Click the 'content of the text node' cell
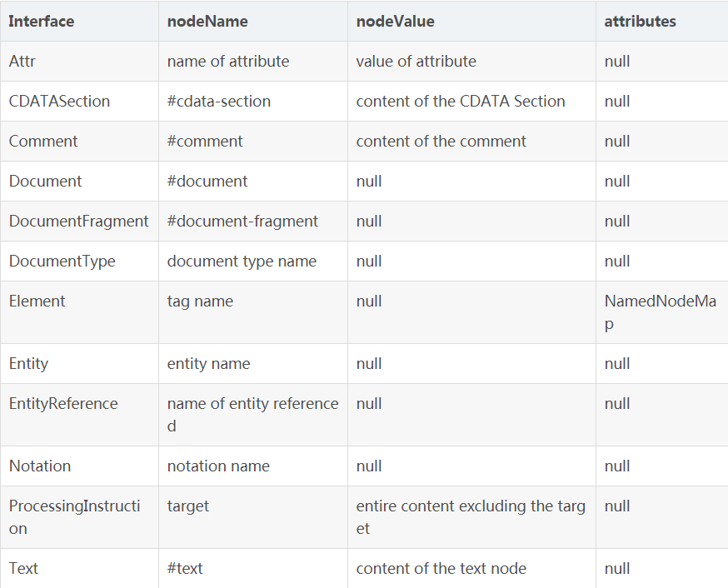728x588 pixels. [471, 568]
